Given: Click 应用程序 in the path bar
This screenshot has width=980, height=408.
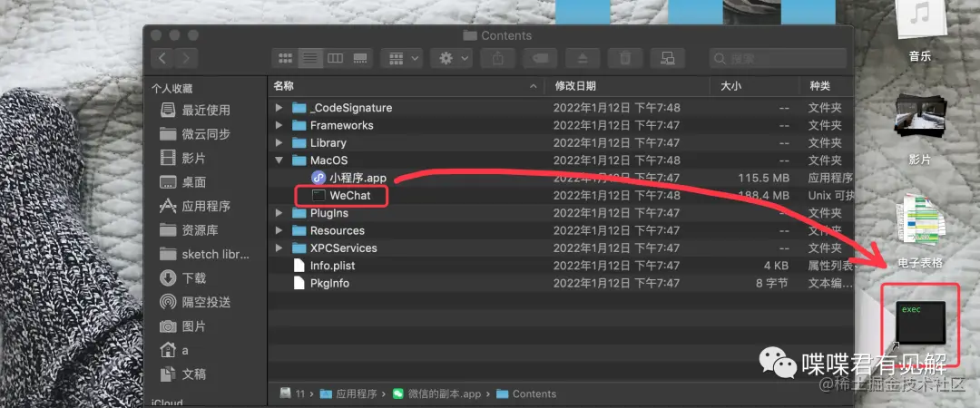Looking at the screenshot, I should click(348, 393).
